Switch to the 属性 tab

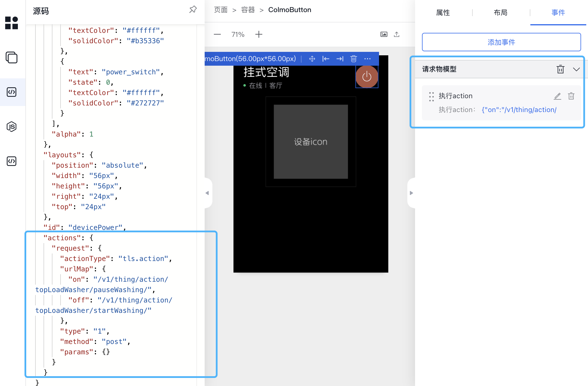coord(443,13)
